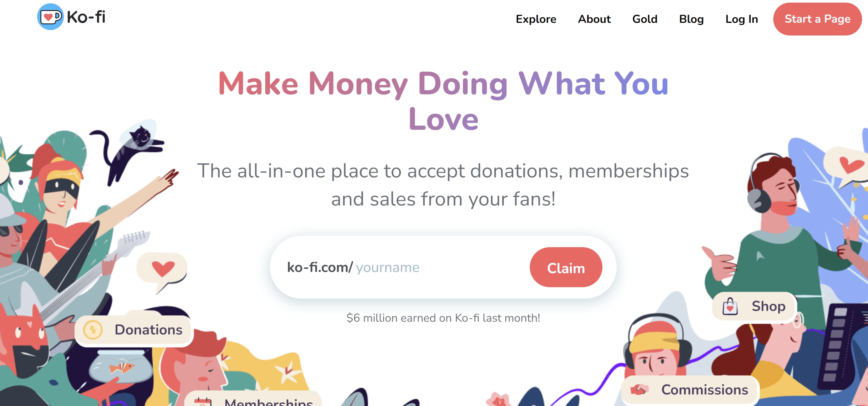Image resolution: width=868 pixels, height=406 pixels.
Task: Click the "$6 million earned" text
Action: pyautogui.click(x=443, y=318)
